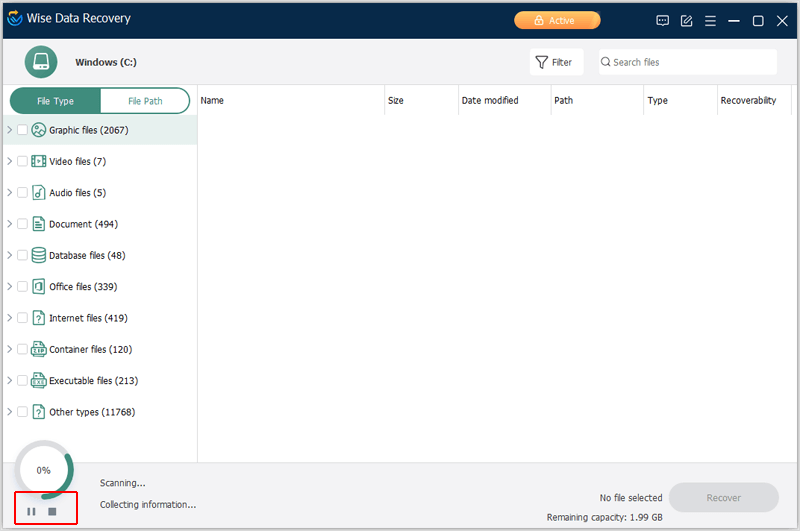Check the Video files checkbox
Screen dimensions: 800x531
pyautogui.click(x=22, y=161)
